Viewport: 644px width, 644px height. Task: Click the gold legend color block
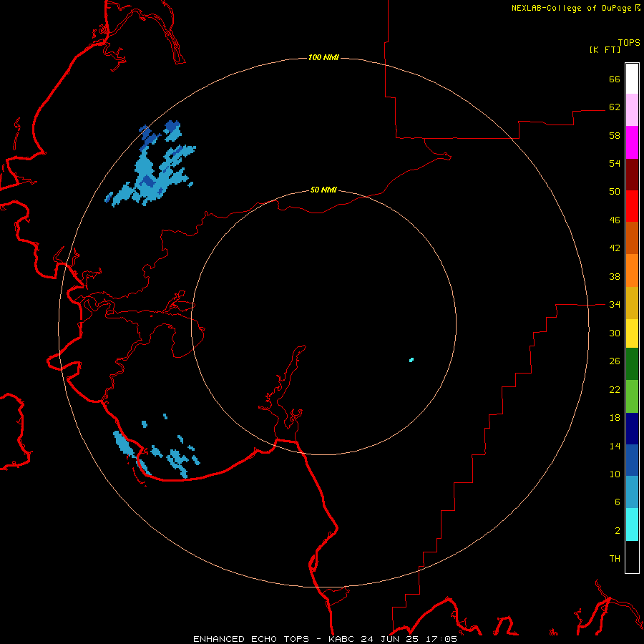(632, 303)
